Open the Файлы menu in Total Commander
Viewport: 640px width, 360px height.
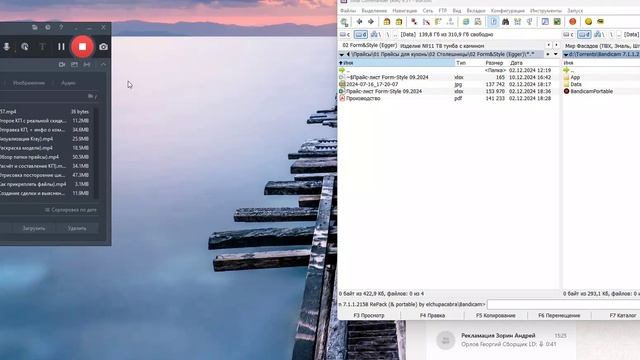348,11
